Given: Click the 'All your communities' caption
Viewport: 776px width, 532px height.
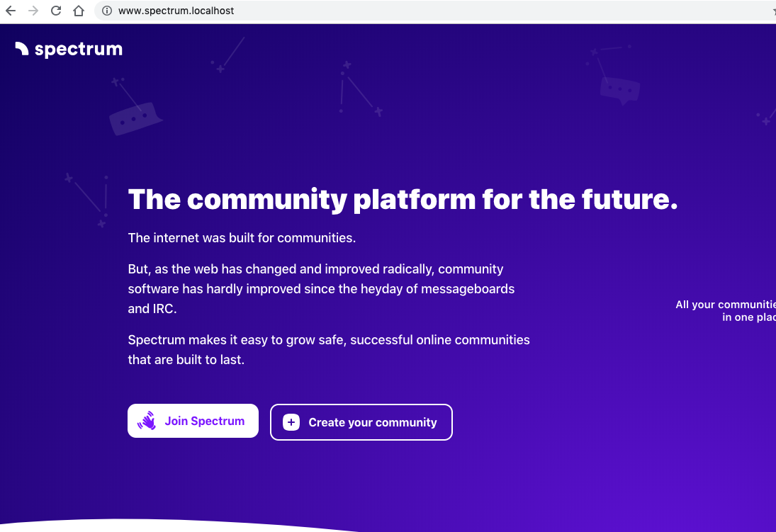Looking at the screenshot, I should 726,311.
